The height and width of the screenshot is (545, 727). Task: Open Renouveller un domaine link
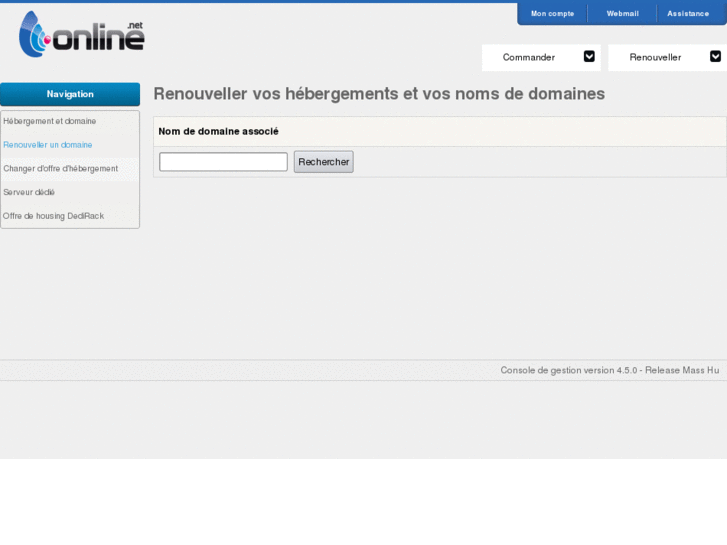[48, 145]
